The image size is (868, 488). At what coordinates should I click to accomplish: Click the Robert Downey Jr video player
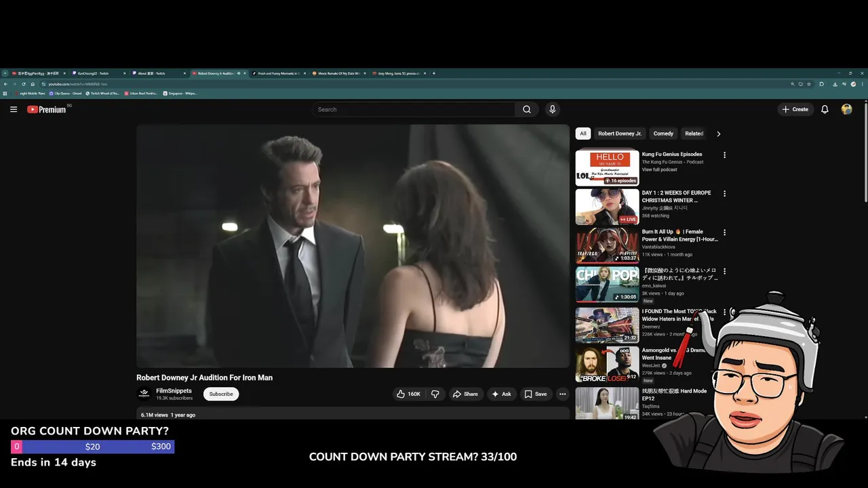pyautogui.click(x=353, y=246)
